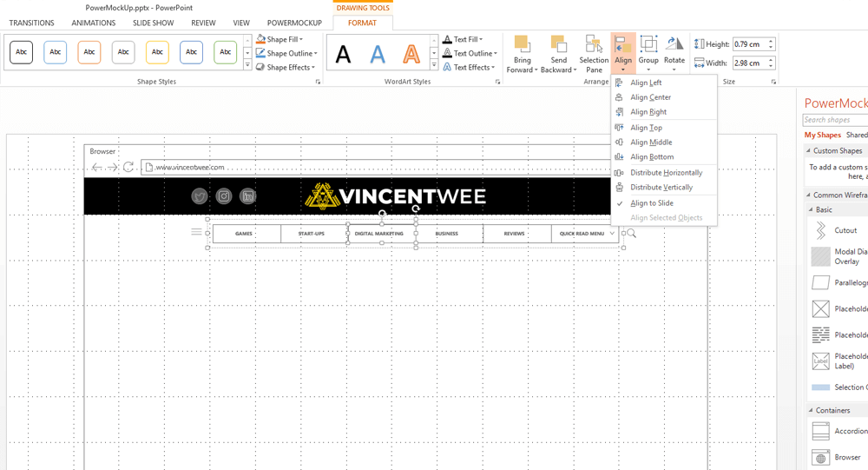Screen dimensions: 868x470
Task: Open Text Outline dropdown
Action: coord(470,53)
